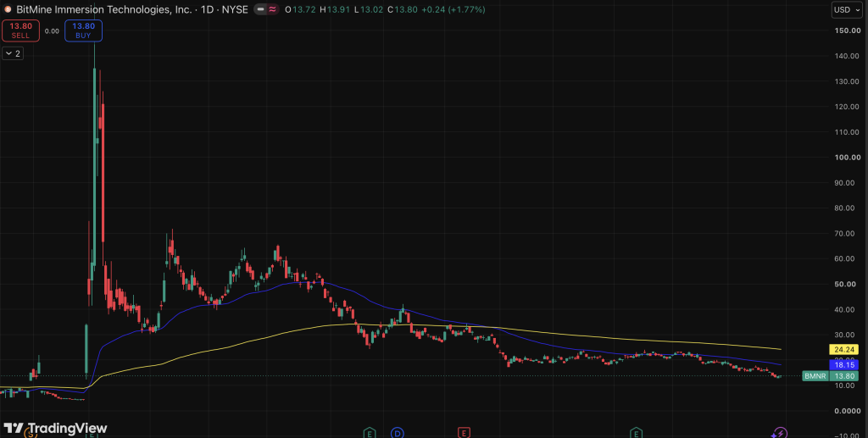The height and width of the screenshot is (438, 868).
Task: Open green earnings marker right of red one
Action: pos(637,433)
